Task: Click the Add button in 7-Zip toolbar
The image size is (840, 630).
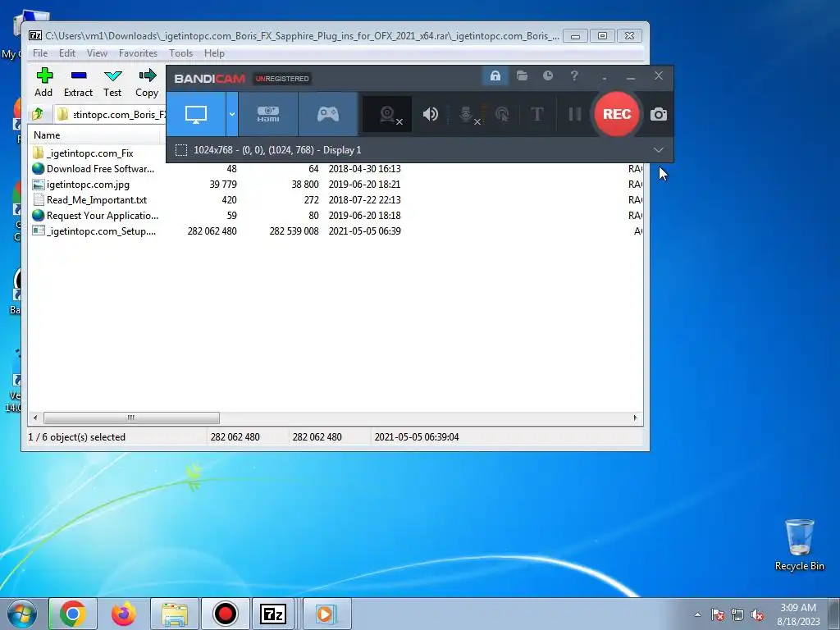Action: (44, 83)
